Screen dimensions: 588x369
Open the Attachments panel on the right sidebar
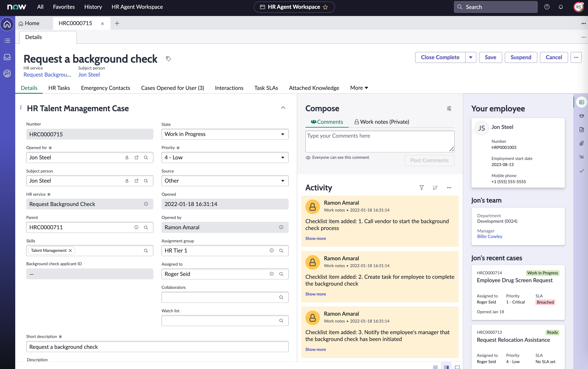pyautogui.click(x=582, y=143)
